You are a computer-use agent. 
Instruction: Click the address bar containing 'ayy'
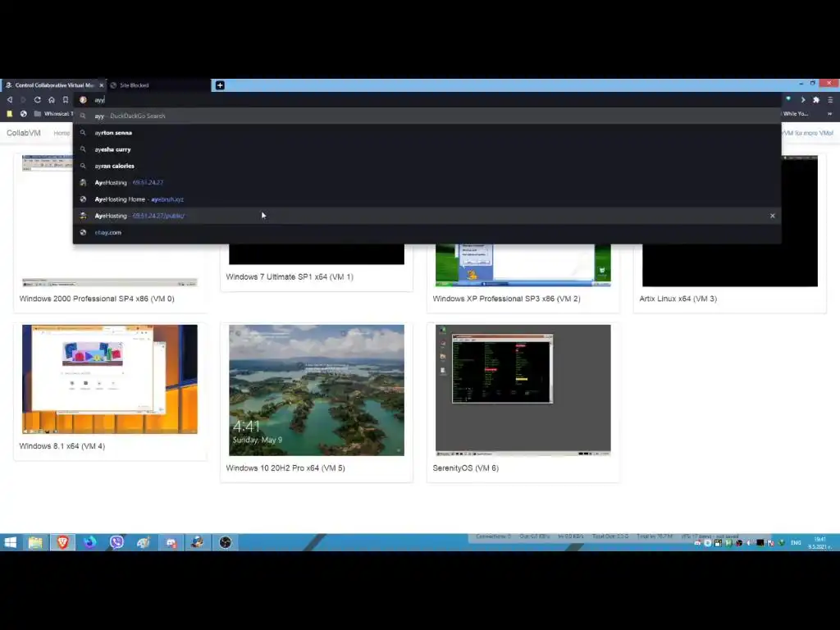(x=428, y=99)
